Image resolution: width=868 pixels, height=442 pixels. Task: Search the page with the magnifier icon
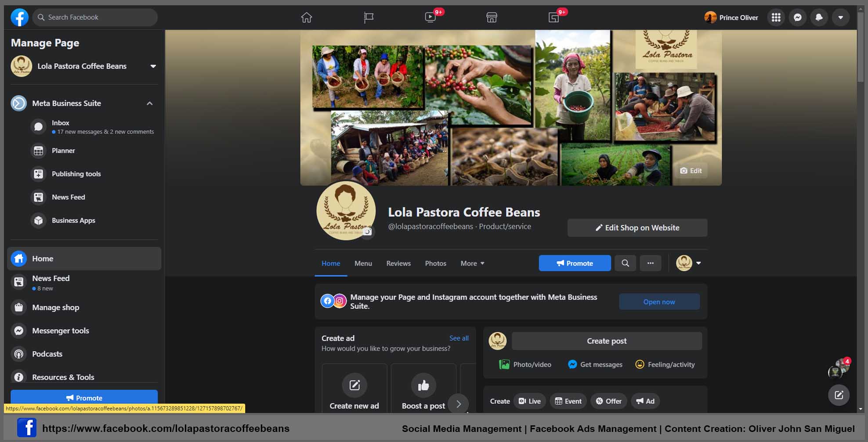click(626, 263)
